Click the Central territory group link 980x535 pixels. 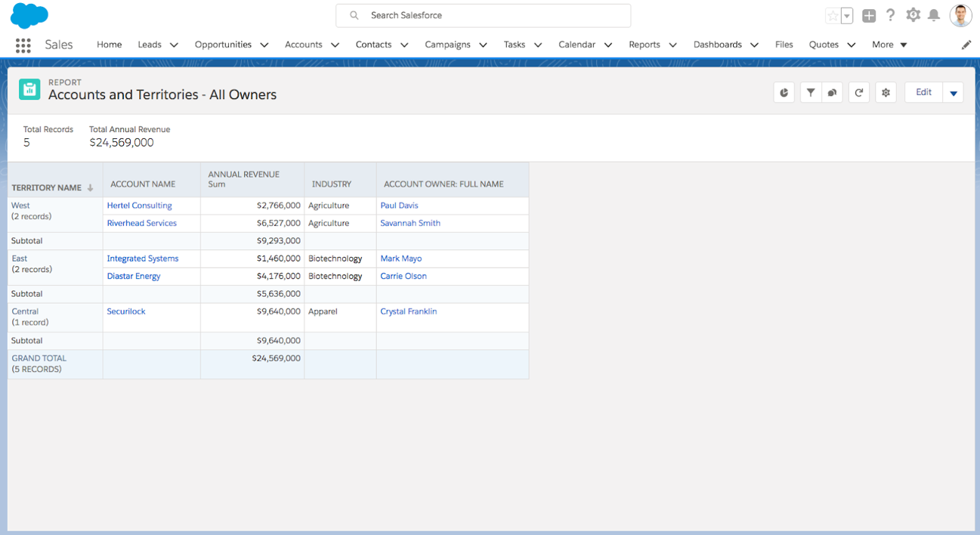click(x=25, y=311)
